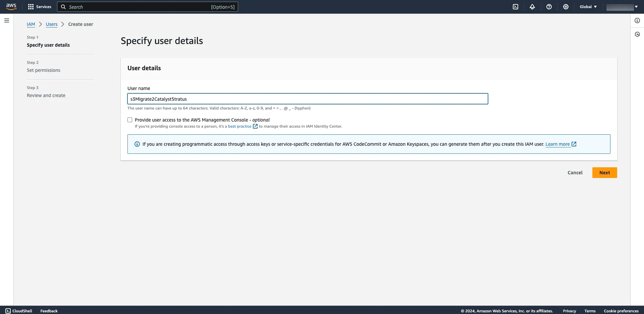
Task: Expand the Global region dropdown
Action: pos(588,7)
